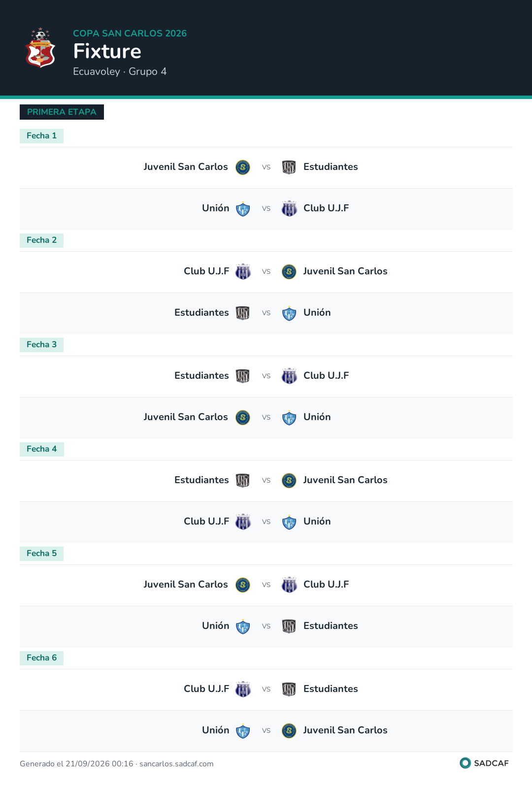The image size is (532, 789).
Task: Click Club U.J.F crest in Fecha 1
Action: click(x=289, y=209)
